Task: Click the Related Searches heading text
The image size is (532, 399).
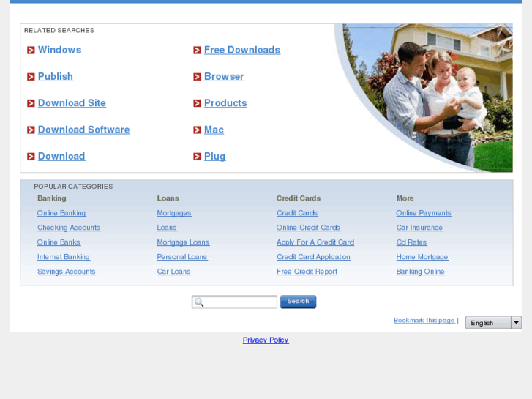Action: point(59,30)
